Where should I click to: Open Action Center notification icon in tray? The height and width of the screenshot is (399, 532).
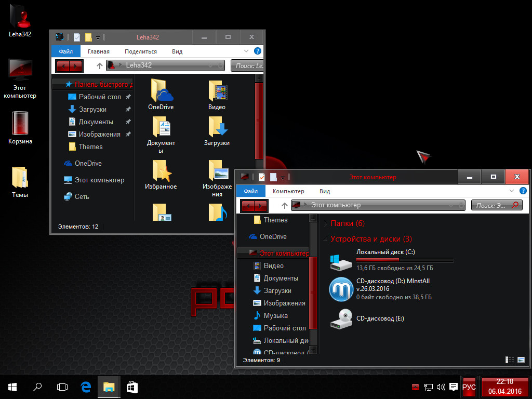click(454, 387)
